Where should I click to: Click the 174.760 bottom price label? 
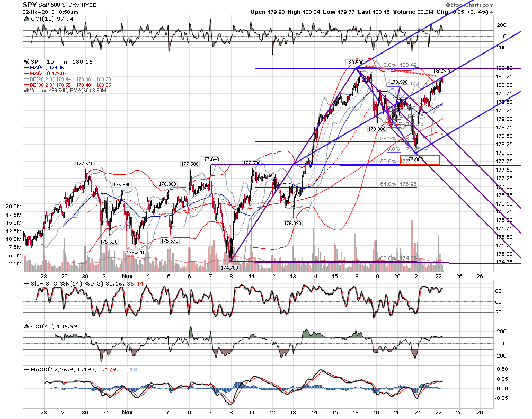(x=229, y=268)
